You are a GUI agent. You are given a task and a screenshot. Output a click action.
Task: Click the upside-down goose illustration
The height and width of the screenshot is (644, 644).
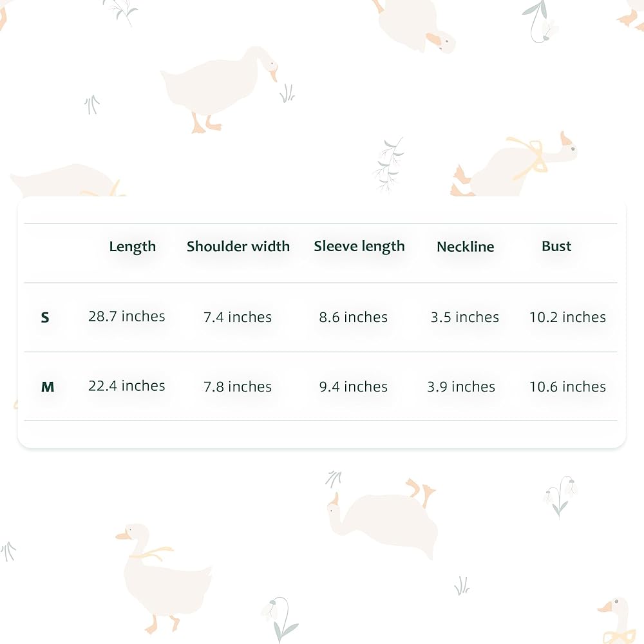(383, 515)
